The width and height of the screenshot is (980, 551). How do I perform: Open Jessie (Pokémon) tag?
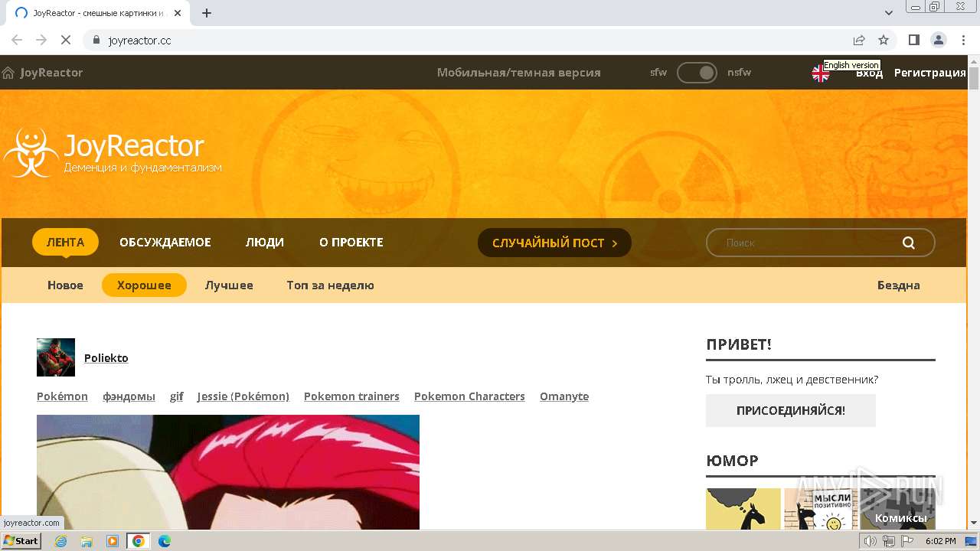tap(243, 396)
